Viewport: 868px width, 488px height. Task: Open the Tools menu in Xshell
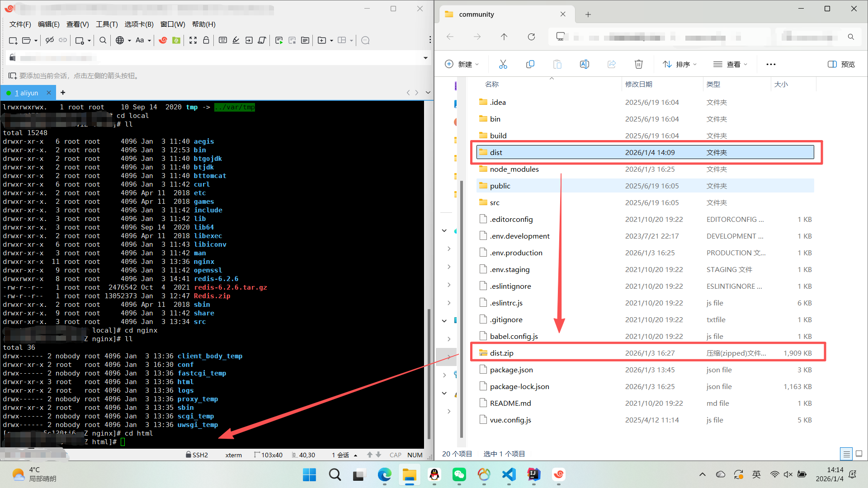(107, 24)
